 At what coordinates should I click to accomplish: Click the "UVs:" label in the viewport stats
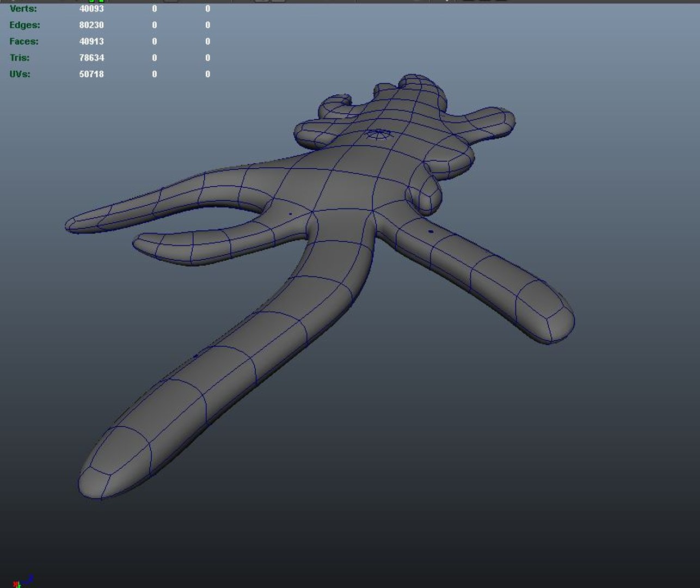click(x=20, y=74)
